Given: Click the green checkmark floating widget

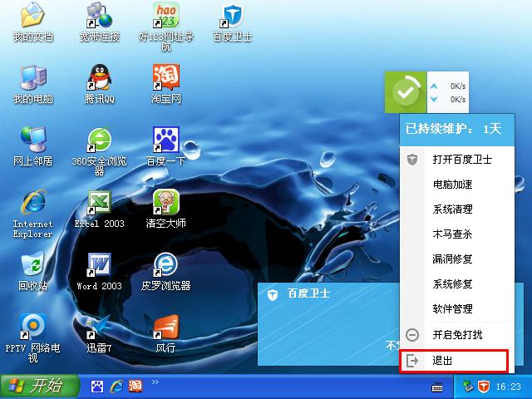Looking at the screenshot, I should [405, 92].
